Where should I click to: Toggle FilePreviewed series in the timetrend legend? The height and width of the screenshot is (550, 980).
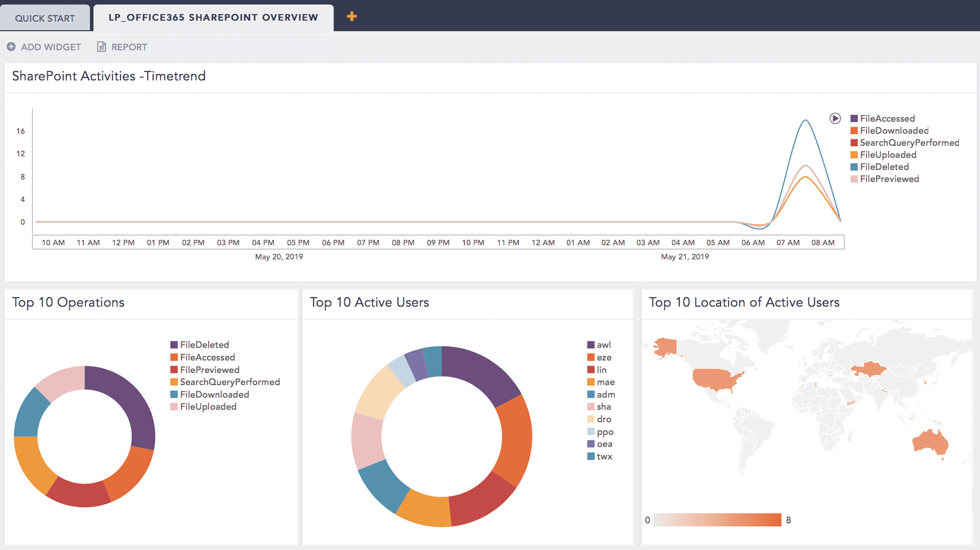coord(854,178)
